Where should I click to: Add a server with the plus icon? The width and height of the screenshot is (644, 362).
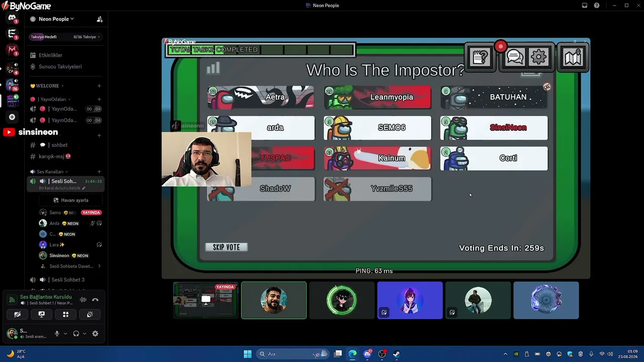click(x=12, y=117)
